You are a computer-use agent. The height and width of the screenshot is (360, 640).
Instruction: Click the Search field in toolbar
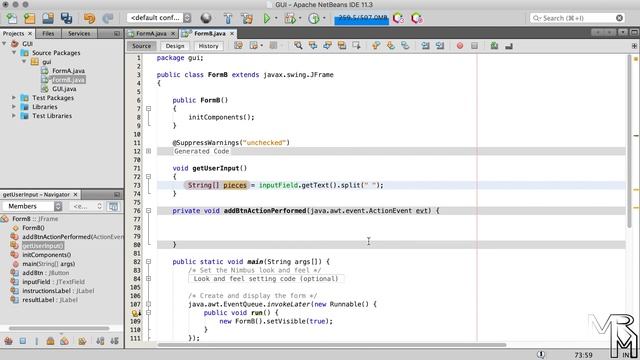point(577,18)
